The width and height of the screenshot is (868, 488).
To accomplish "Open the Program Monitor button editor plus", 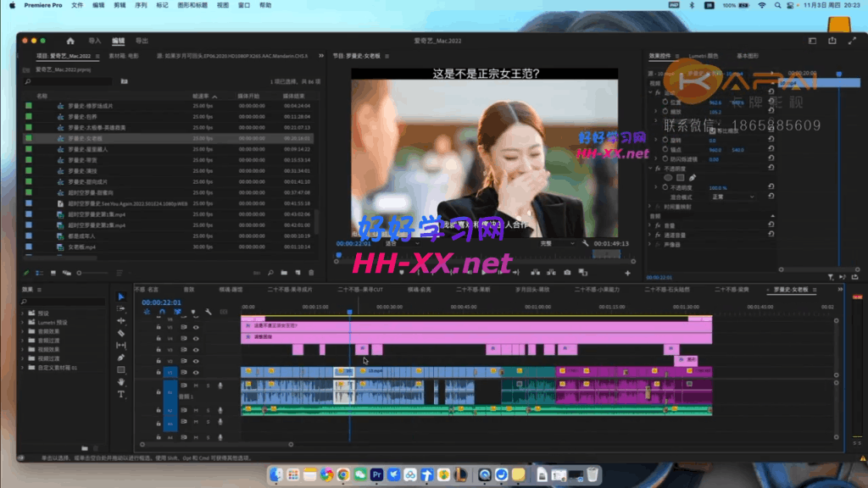I will pyautogui.click(x=628, y=273).
